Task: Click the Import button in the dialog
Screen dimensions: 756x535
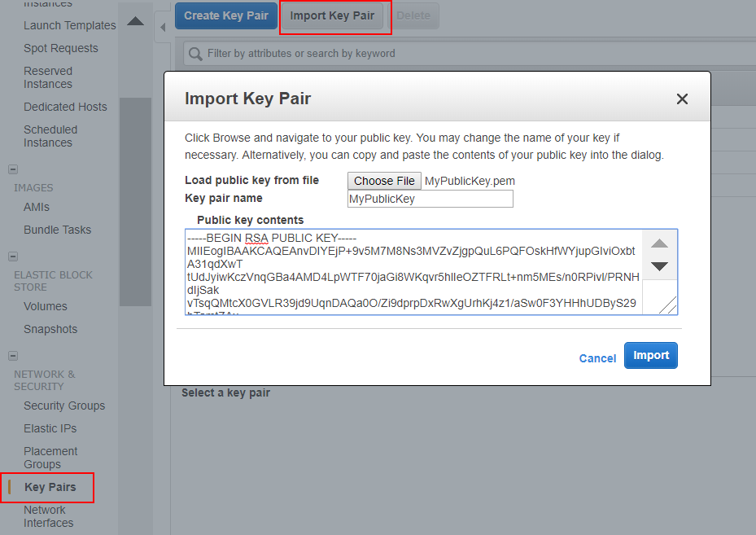Action: pos(650,355)
